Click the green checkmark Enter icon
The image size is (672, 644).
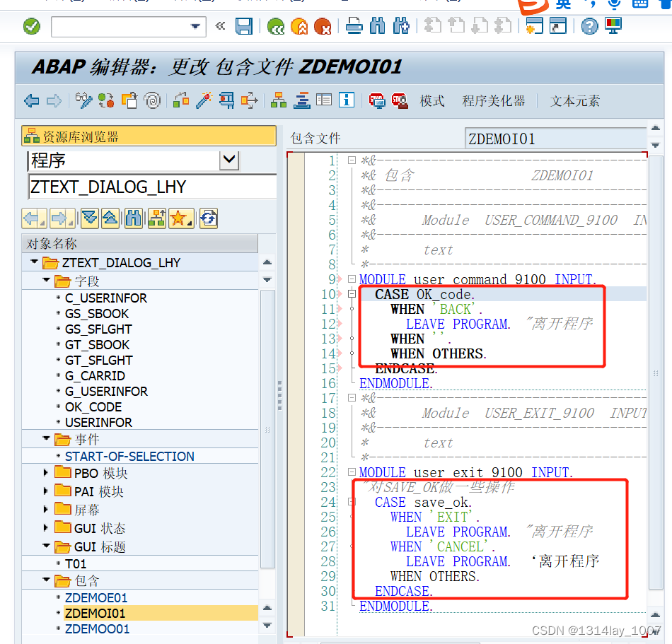coord(31,26)
